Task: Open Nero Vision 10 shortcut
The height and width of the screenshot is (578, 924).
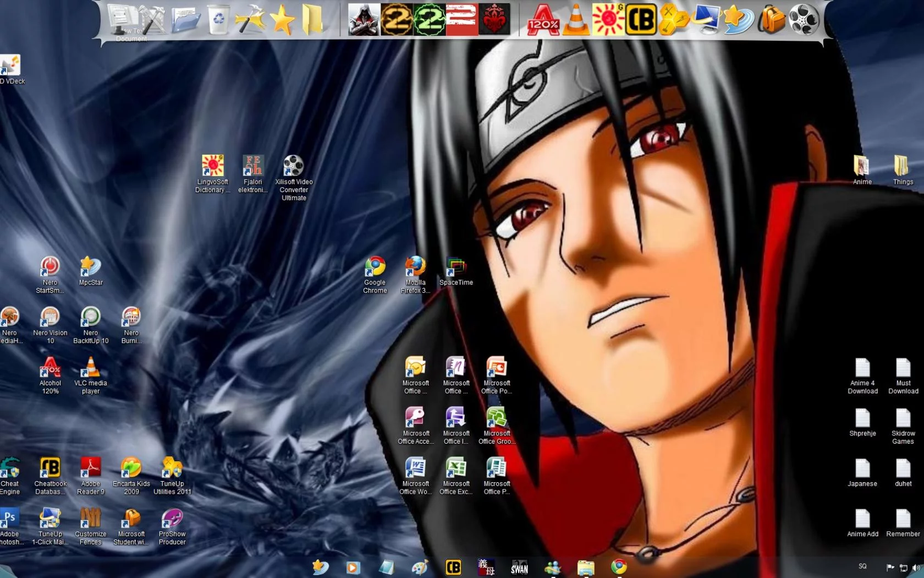Action: pyautogui.click(x=50, y=325)
